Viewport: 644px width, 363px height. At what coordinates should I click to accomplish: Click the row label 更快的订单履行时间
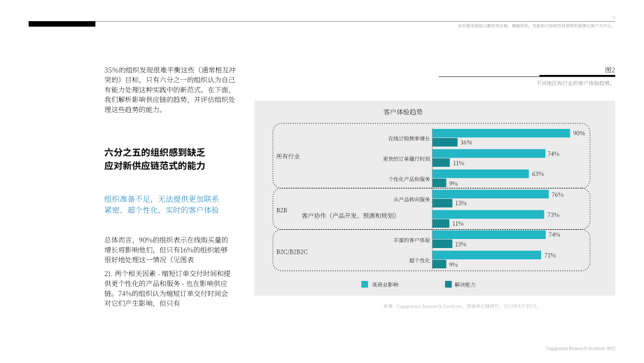(x=407, y=158)
